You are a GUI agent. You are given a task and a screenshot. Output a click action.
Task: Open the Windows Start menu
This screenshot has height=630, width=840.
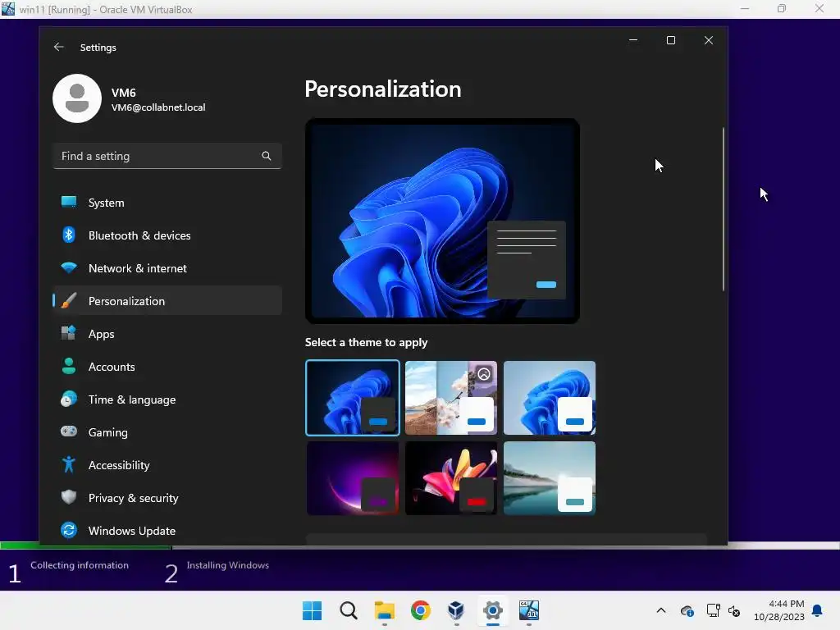313,610
